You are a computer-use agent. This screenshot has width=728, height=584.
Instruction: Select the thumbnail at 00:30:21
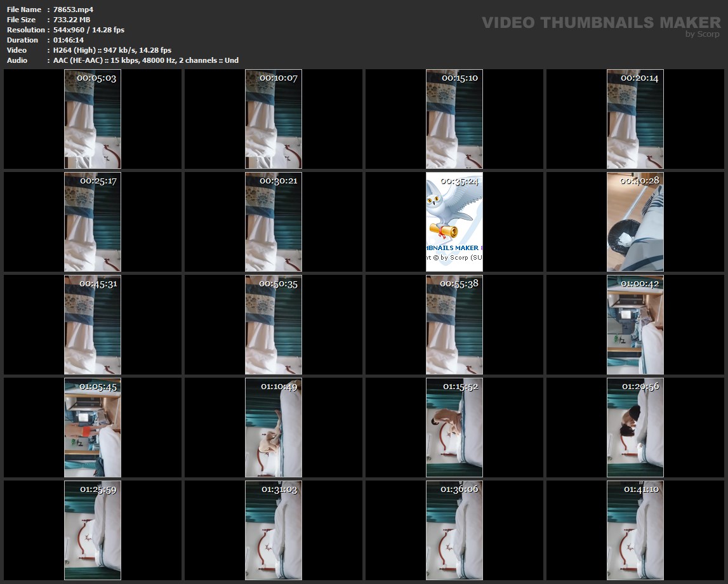(274, 222)
